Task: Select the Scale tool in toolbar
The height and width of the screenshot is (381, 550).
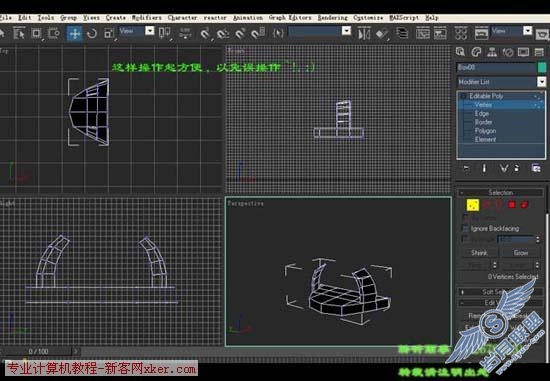Action: (x=109, y=34)
